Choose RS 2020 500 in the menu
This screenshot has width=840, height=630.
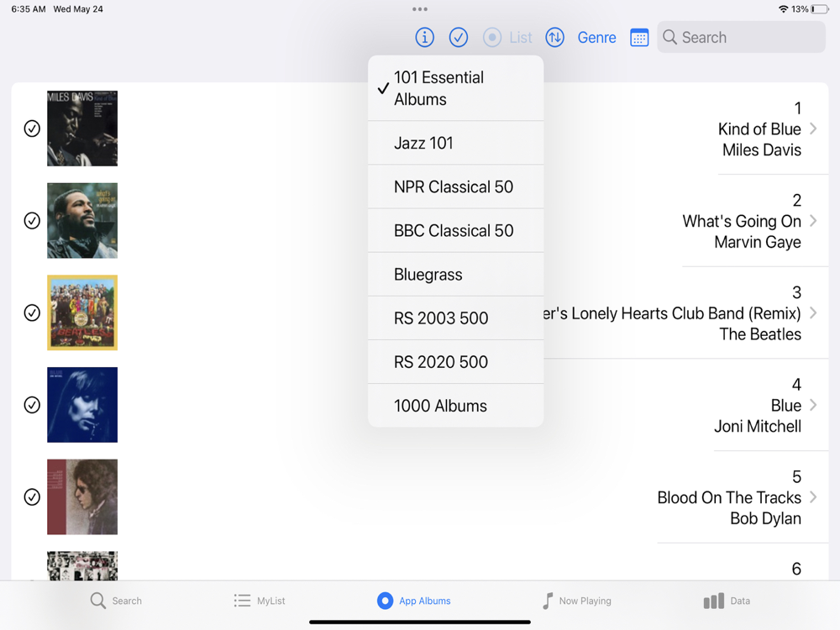456,362
